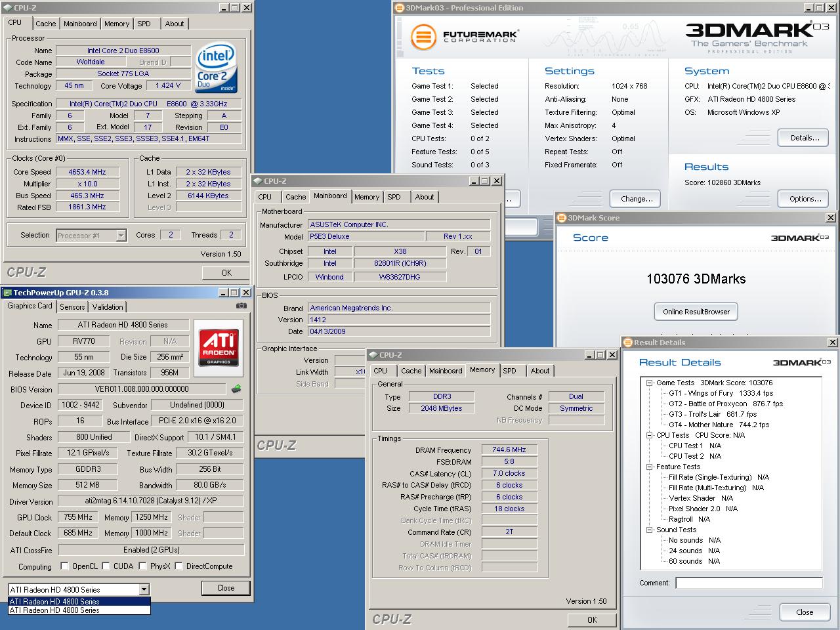Image resolution: width=840 pixels, height=630 pixels.
Task: Click the Rated FSB 1861.3 MHz value
Action: 87,207
